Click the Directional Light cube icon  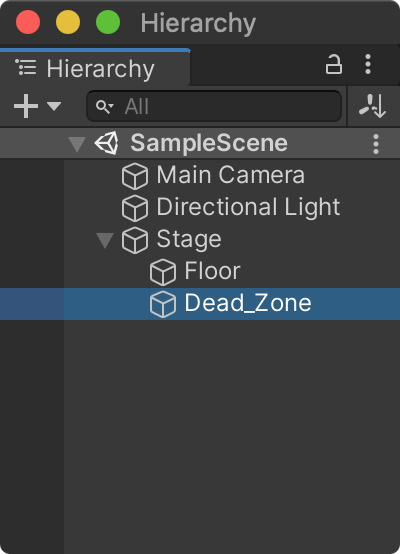[x=135, y=208]
